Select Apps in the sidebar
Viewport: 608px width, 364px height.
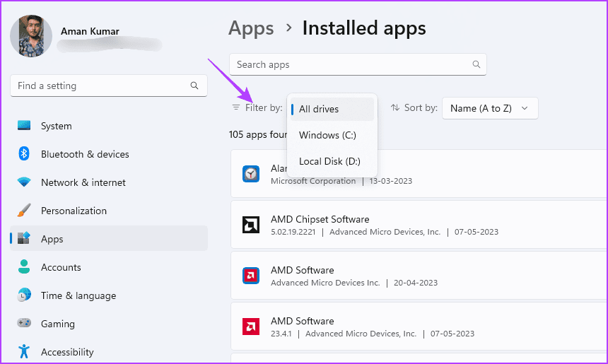pyautogui.click(x=109, y=238)
